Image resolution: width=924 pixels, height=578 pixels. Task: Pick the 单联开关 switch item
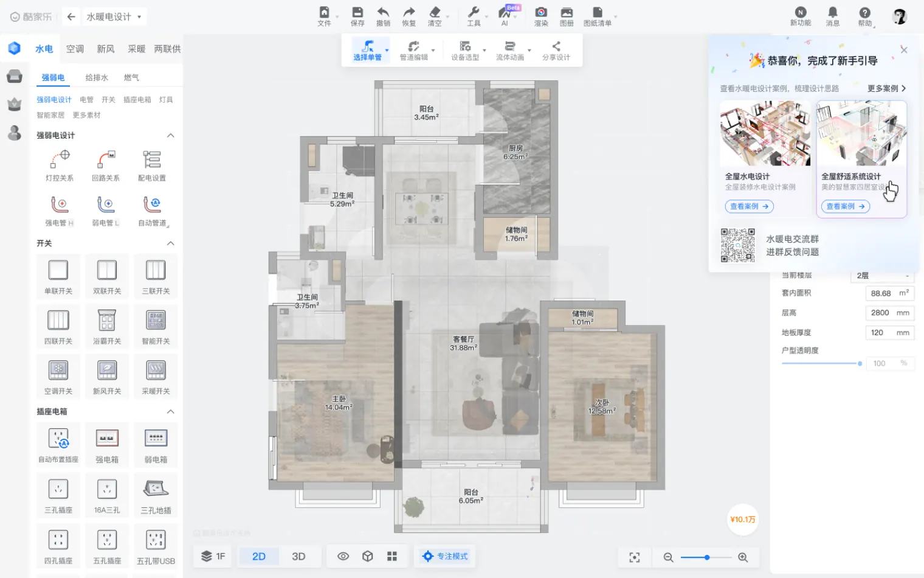click(58, 270)
